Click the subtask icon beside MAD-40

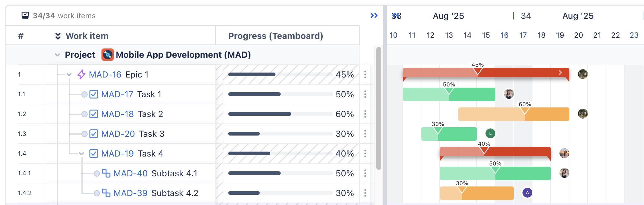pyautogui.click(x=106, y=173)
